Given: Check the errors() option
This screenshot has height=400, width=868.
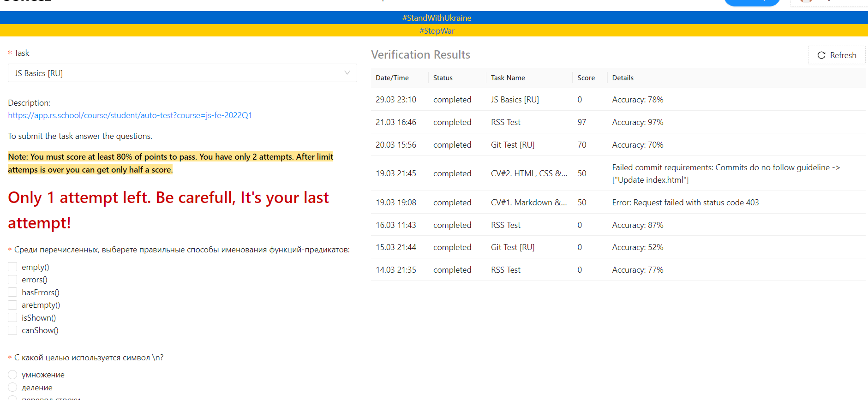Looking at the screenshot, I should tap(12, 280).
